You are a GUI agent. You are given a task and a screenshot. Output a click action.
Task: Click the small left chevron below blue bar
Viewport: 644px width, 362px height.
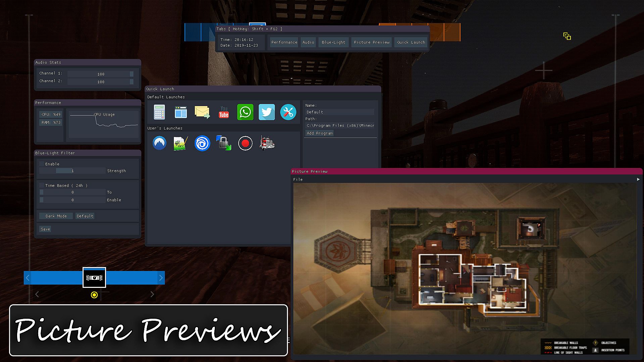pos(37,294)
